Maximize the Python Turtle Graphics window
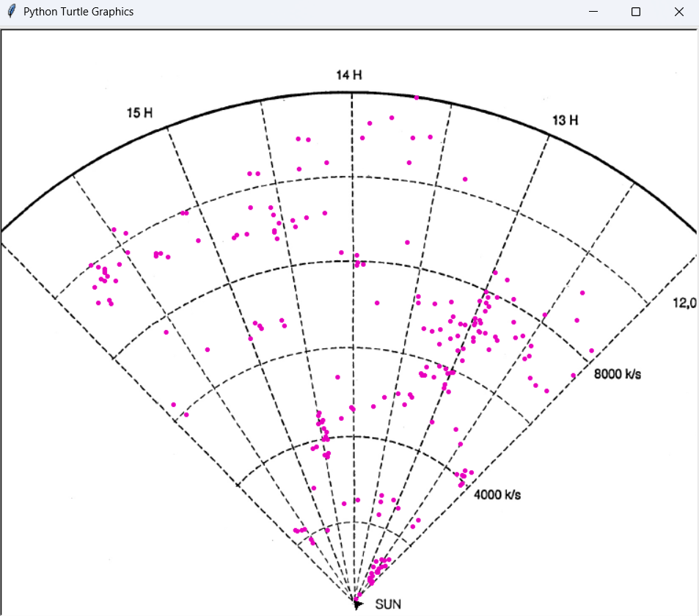Viewport: 699px width, 616px height. [x=636, y=12]
